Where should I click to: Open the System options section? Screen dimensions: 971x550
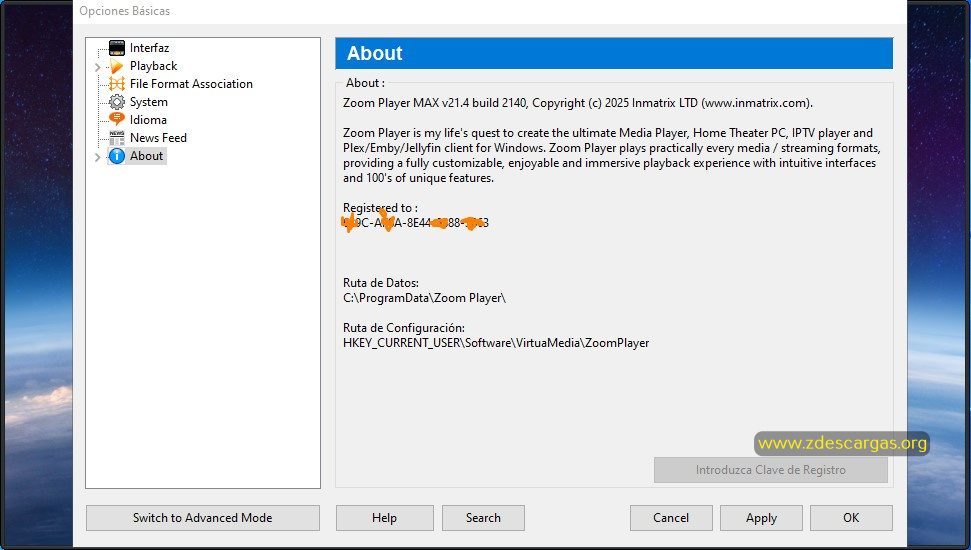(x=149, y=102)
